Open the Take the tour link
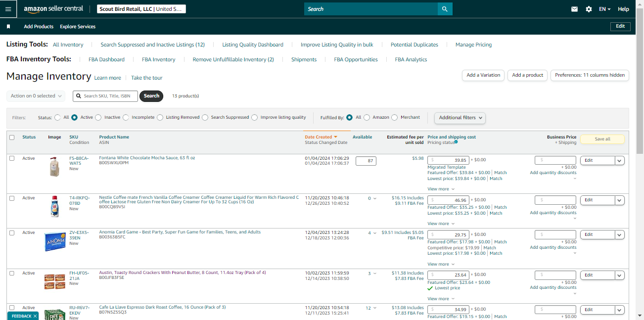644x320 pixels. pyautogui.click(x=146, y=78)
